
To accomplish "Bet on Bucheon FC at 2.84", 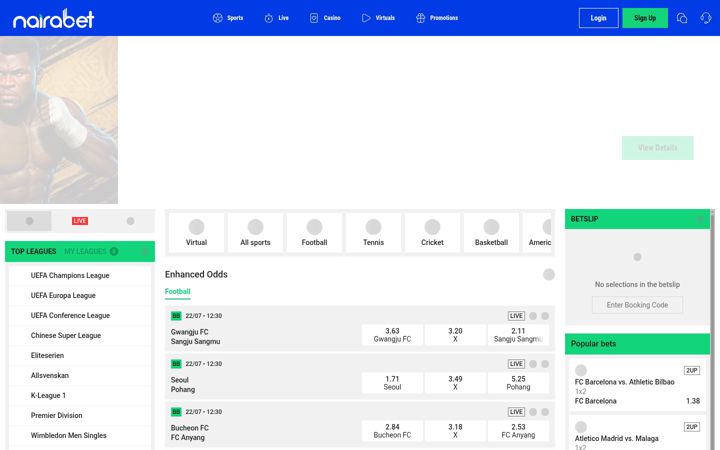I will click(x=392, y=431).
